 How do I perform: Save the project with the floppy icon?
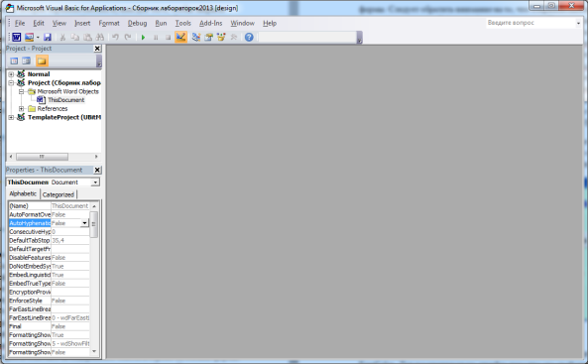pyautogui.click(x=48, y=37)
